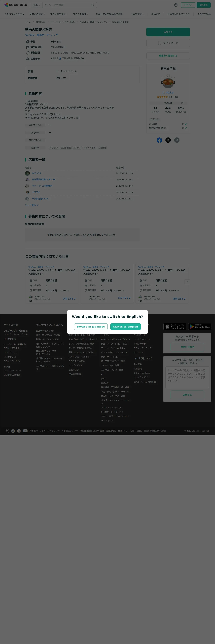Share the listing on X

coord(168,140)
